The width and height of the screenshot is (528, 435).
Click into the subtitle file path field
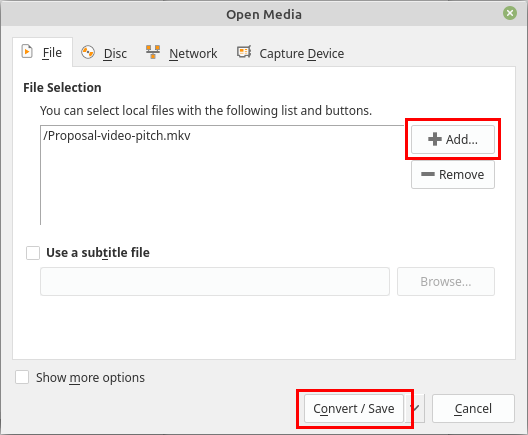pyautogui.click(x=215, y=281)
